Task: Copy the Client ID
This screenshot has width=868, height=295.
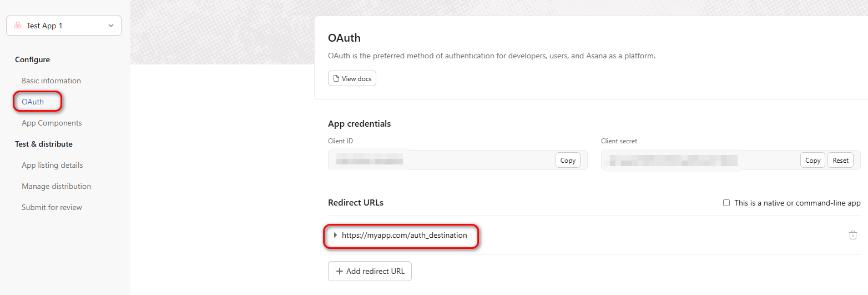Action: pyautogui.click(x=568, y=160)
